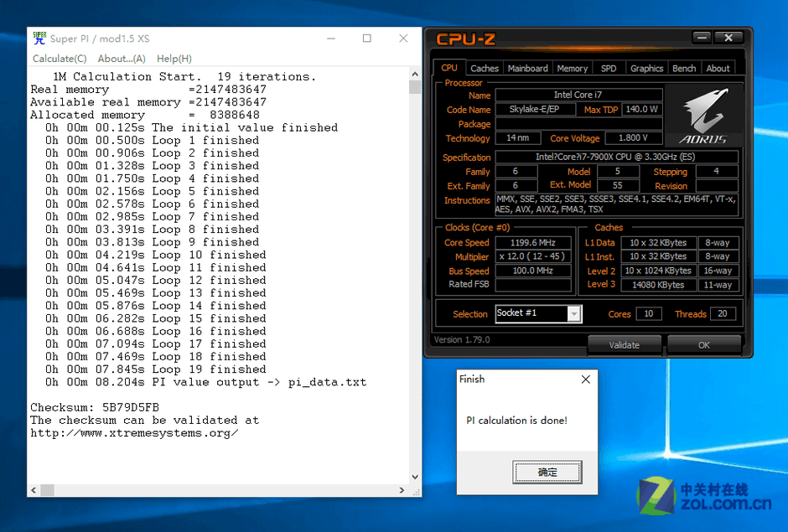Image resolution: width=788 pixels, height=532 pixels.
Task: Click the L1 Data value 10 x 32 KBytes
Action: click(659, 243)
